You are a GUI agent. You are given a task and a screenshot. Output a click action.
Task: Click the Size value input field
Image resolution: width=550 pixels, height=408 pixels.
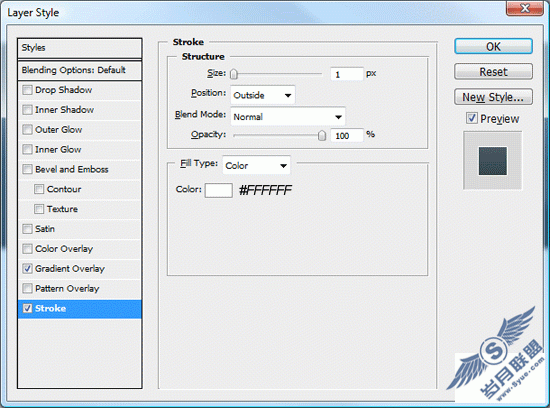347,74
